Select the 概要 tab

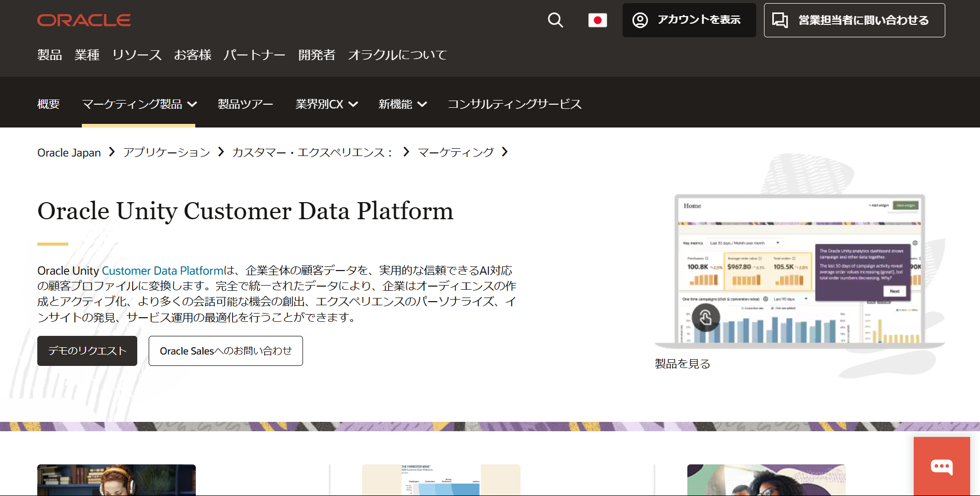click(49, 104)
